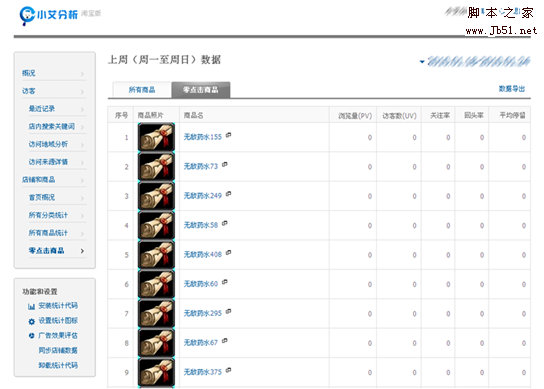The width and height of the screenshot is (544, 389).
Task: Click the 数据导出 link
Action: pyautogui.click(x=512, y=89)
